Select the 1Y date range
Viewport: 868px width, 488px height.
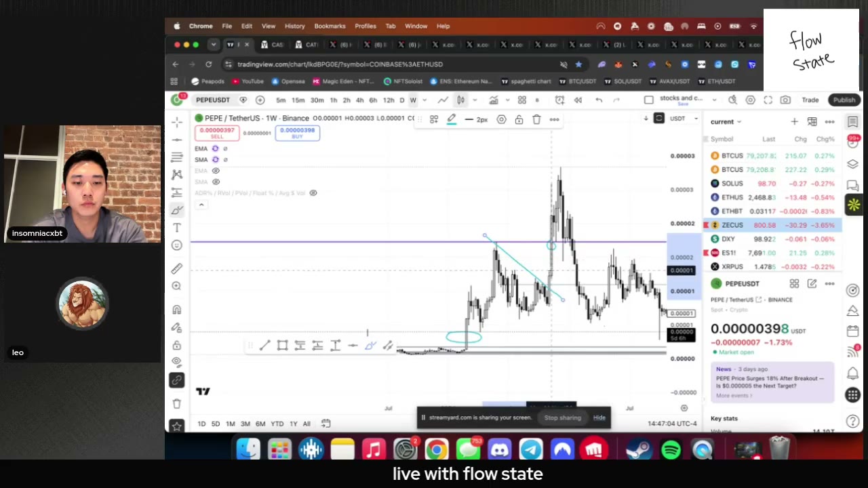point(293,424)
